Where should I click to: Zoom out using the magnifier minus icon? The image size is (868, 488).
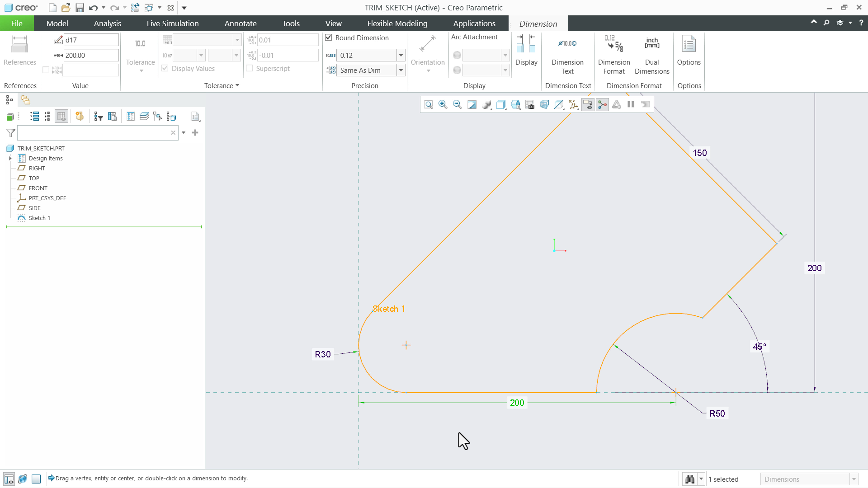pyautogui.click(x=457, y=105)
